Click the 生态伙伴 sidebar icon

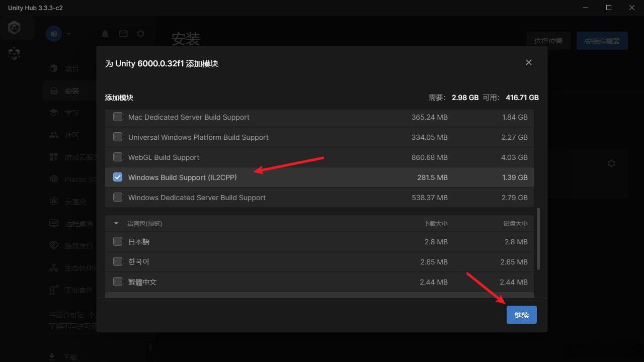pyautogui.click(x=54, y=268)
